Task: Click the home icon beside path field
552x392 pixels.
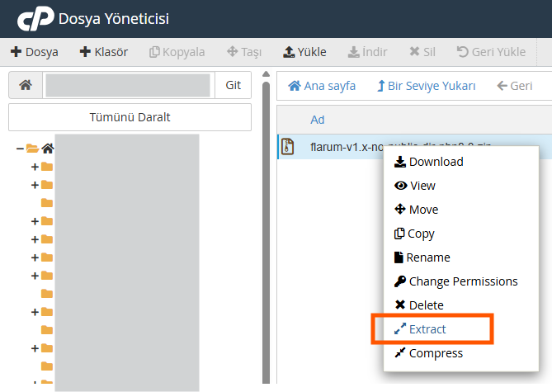Action: tap(25, 86)
